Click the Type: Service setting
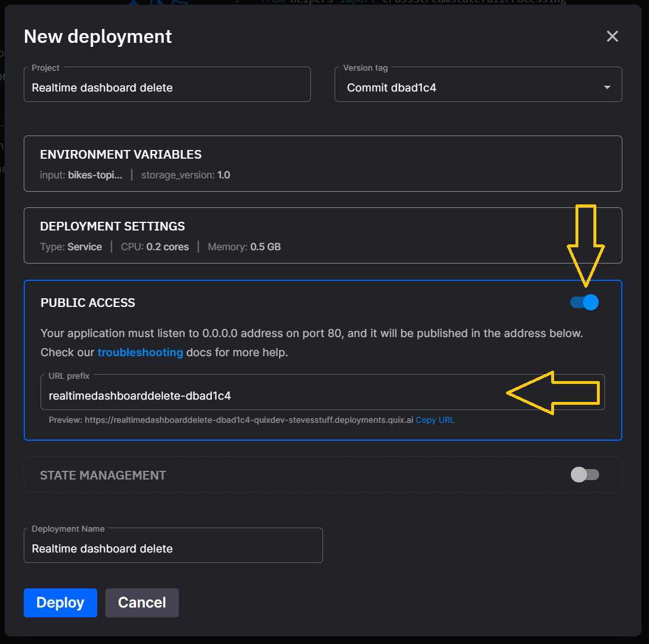Screen dimensions: 649x644 71,247
